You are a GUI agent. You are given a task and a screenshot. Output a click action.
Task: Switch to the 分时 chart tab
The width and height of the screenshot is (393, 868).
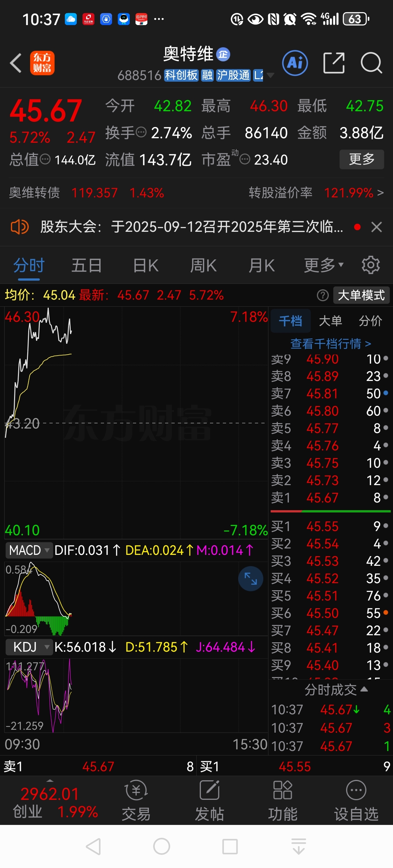[x=29, y=265]
